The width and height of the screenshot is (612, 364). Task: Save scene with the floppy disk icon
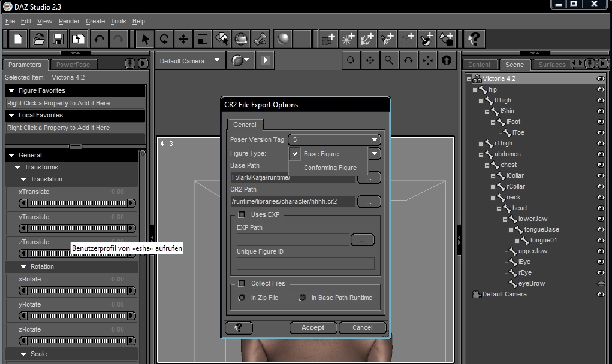[x=58, y=39]
